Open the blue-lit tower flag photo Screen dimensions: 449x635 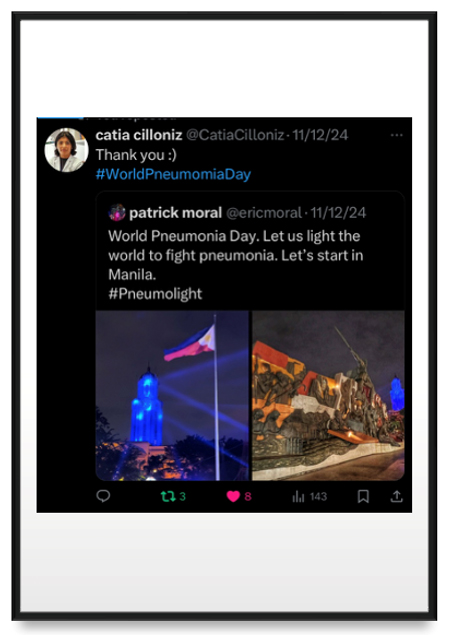(x=172, y=396)
